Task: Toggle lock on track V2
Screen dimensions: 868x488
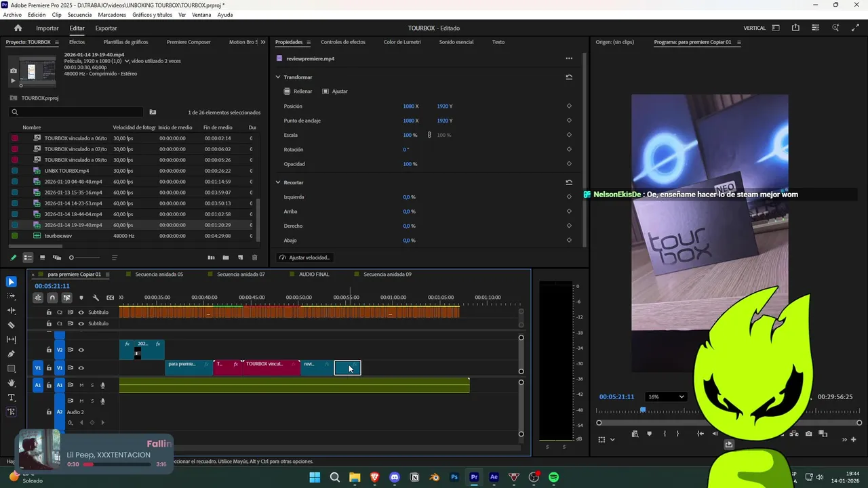Action: (x=49, y=350)
